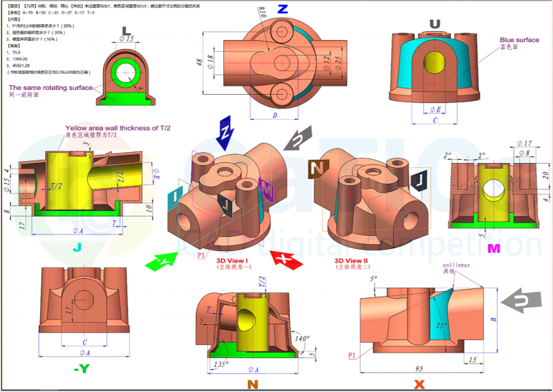Click the gray U label above the top-right view

coord(435,24)
